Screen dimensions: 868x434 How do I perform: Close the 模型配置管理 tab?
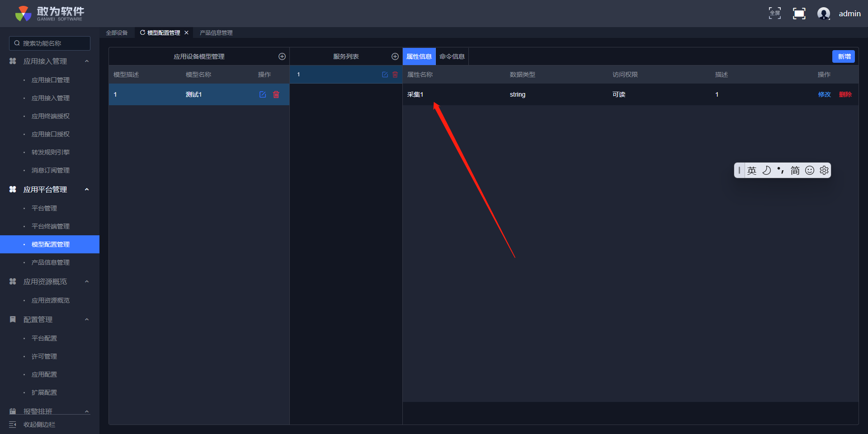186,33
